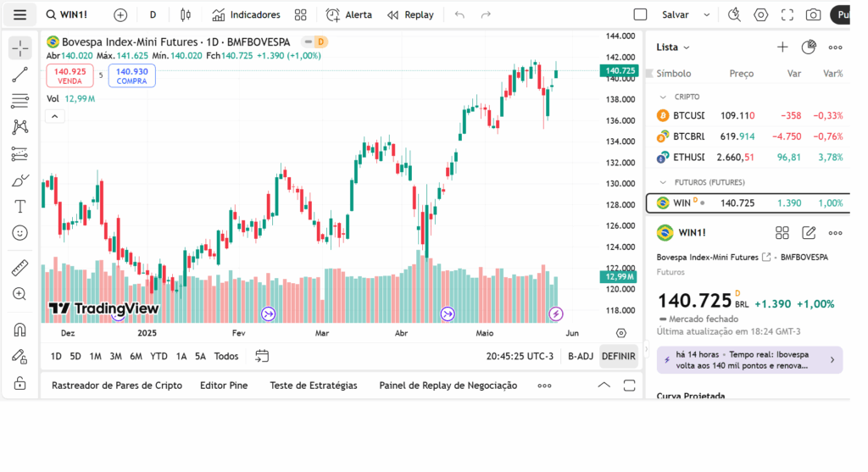This screenshot has width=868, height=472.
Task: Edit WIN1! notes with pencil icon
Action: coord(809,233)
